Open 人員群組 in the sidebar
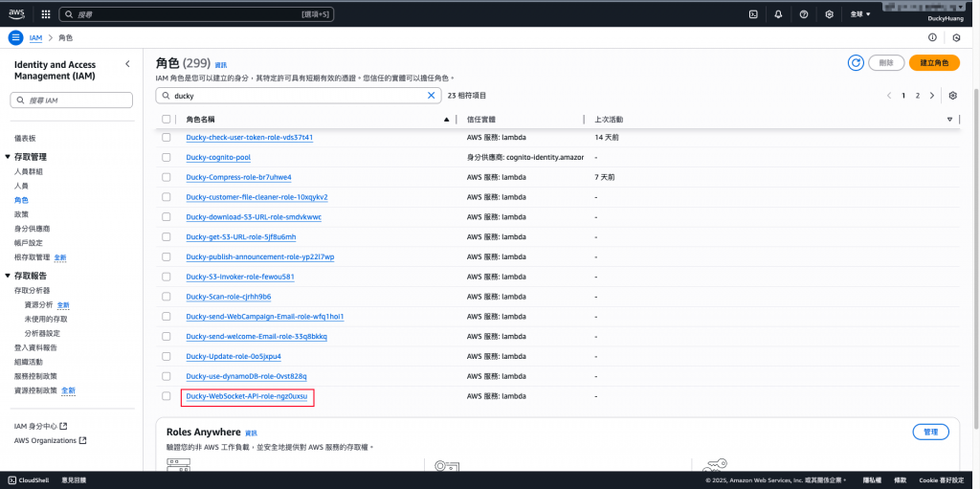This screenshot has width=980, height=489. click(28, 171)
